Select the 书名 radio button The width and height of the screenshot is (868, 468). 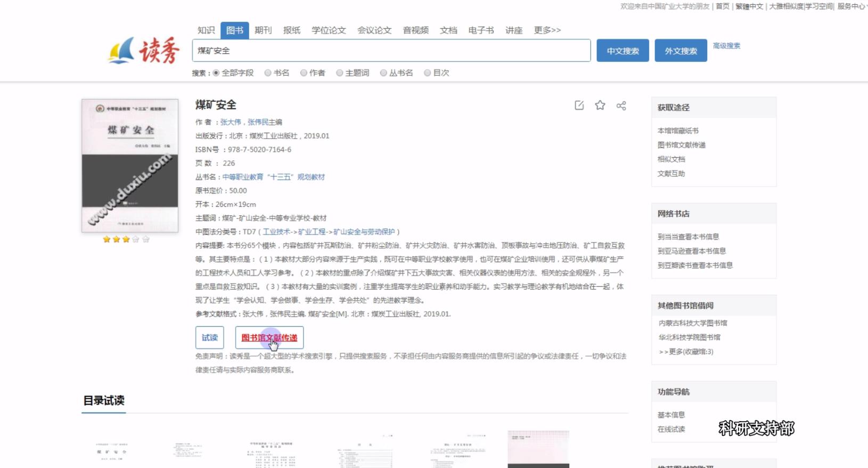[268, 73]
